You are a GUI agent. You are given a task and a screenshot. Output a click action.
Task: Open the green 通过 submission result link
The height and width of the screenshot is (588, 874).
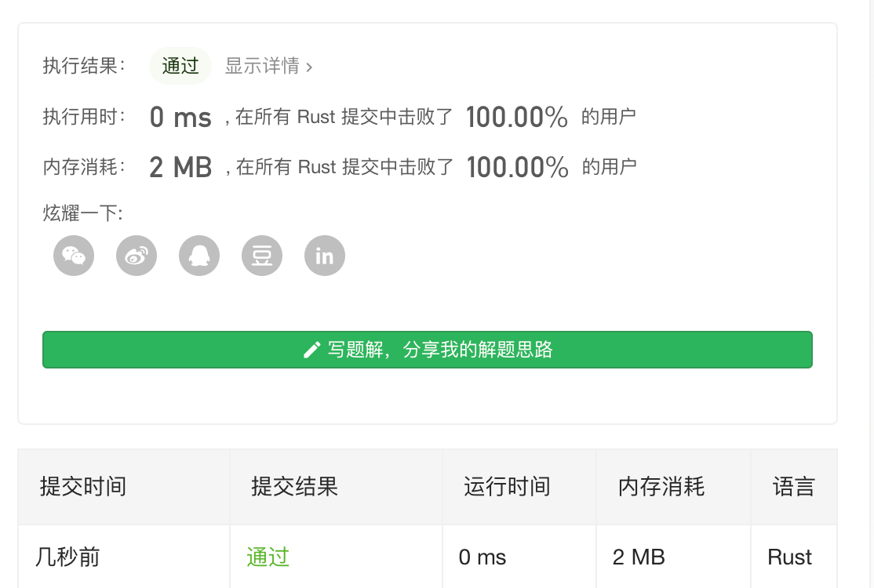[268, 557]
